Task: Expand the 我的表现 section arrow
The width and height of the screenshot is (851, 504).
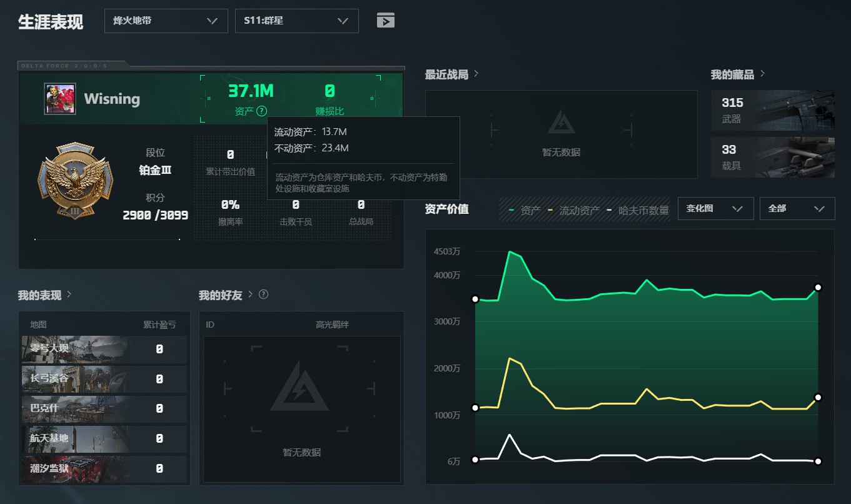Action: [69, 295]
